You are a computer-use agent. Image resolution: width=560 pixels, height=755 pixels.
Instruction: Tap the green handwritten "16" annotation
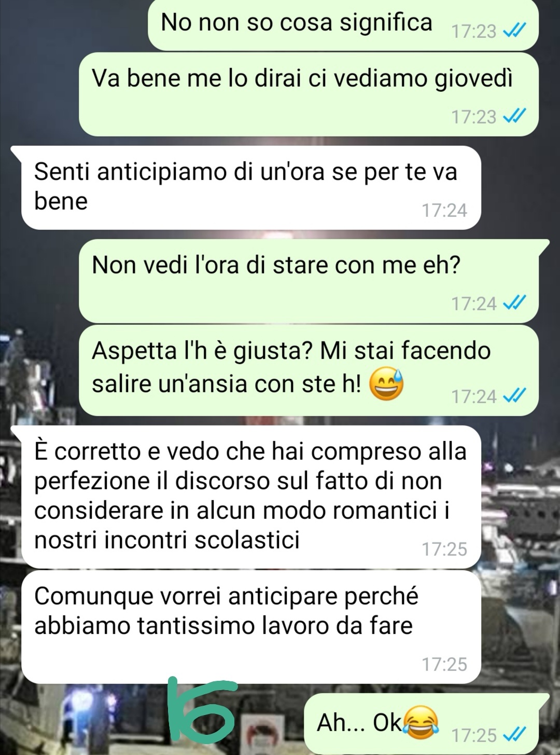coord(202,709)
